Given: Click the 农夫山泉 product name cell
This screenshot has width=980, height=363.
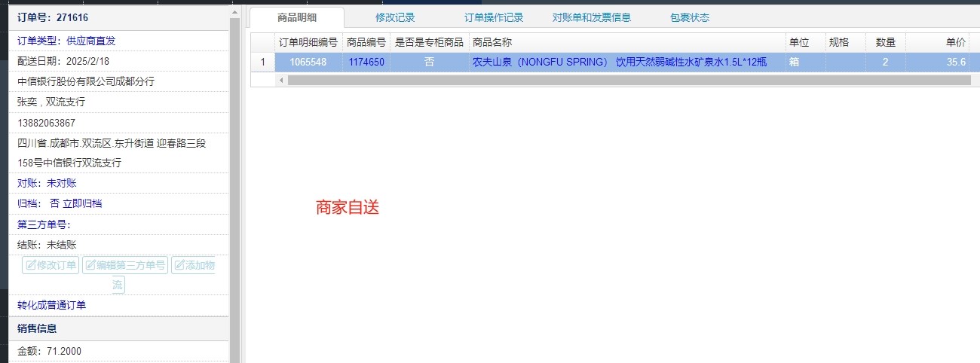Looking at the screenshot, I should coord(626,63).
